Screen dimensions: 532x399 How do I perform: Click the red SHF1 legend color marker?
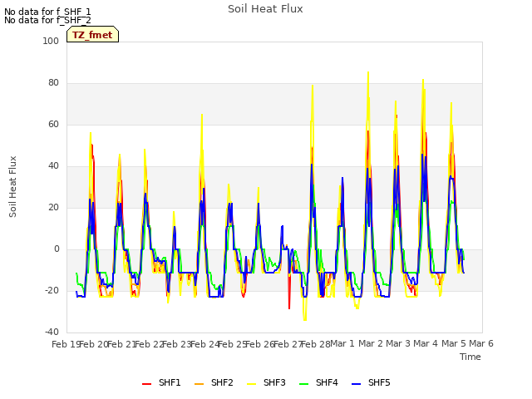coord(146,384)
